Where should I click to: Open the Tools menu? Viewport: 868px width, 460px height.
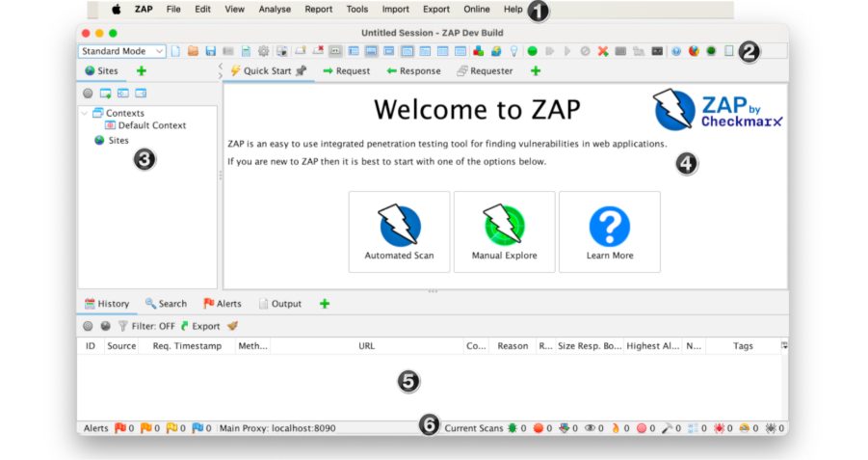coord(357,10)
